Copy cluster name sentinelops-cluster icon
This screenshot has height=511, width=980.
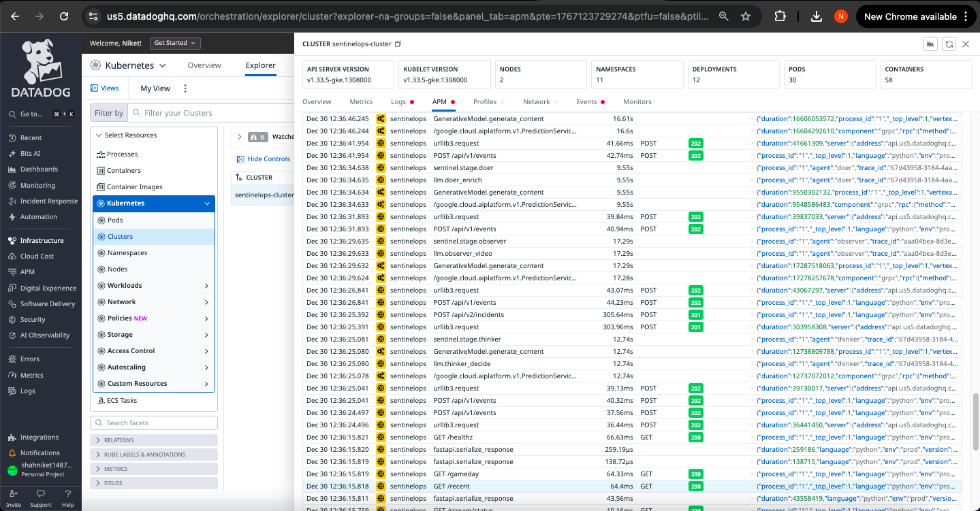[x=398, y=44]
